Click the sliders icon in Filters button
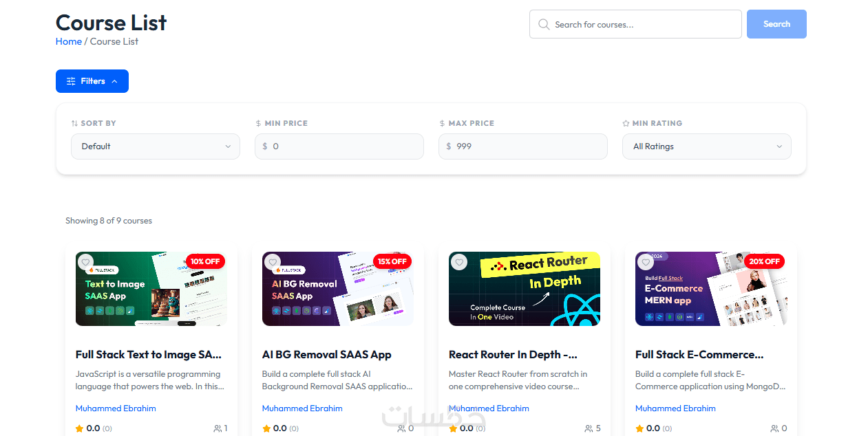Screen dimensions: 868x436 point(71,81)
